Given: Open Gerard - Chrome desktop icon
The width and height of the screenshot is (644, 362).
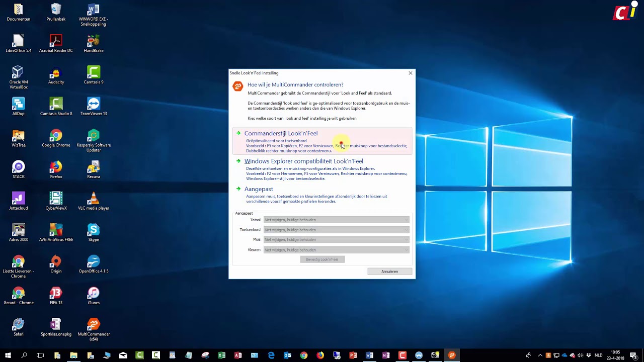Looking at the screenshot, I should [x=19, y=296].
